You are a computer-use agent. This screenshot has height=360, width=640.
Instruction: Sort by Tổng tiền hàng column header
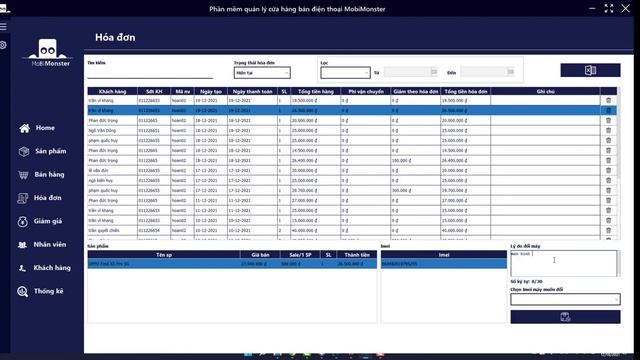[x=316, y=91]
